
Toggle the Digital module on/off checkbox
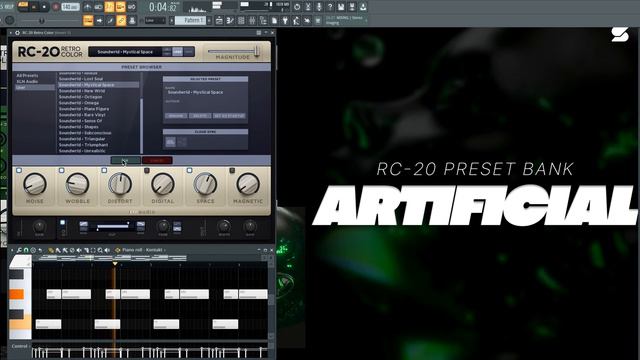pos(147,170)
